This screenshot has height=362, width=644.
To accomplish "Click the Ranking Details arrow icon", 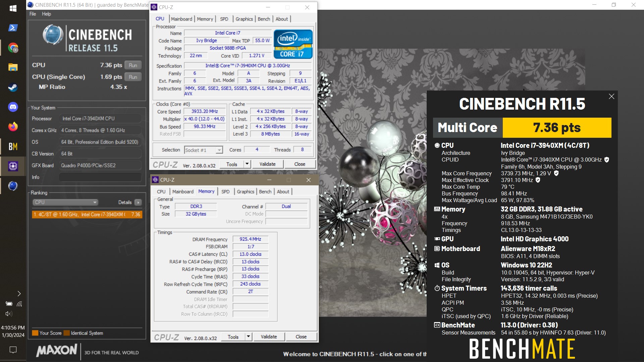I will [x=138, y=202].
